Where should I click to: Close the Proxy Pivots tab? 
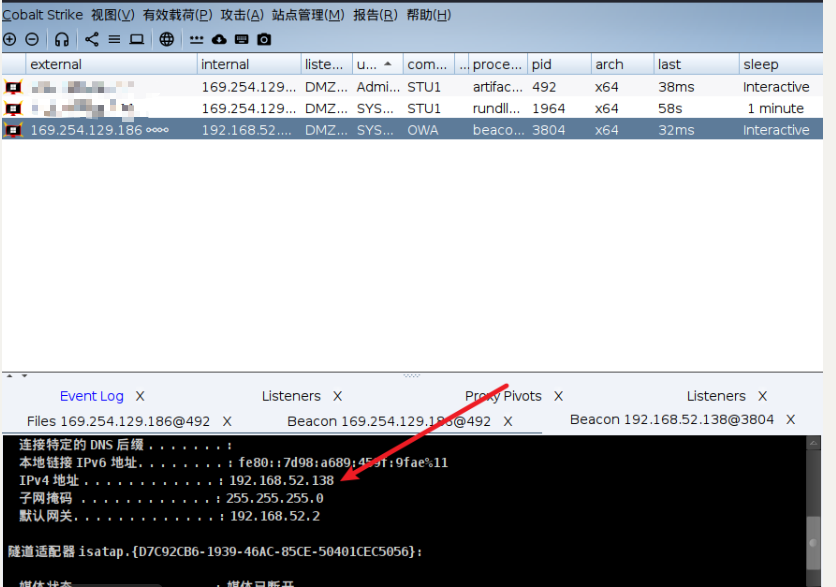pyautogui.click(x=558, y=396)
